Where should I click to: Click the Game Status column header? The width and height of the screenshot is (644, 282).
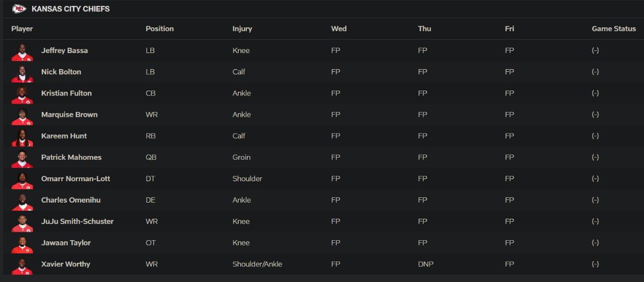pyautogui.click(x=613, y=29)
